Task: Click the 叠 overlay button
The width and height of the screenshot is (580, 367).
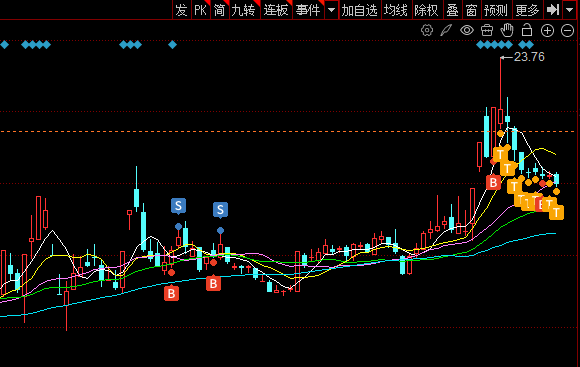Action: (x=452, y=10)
